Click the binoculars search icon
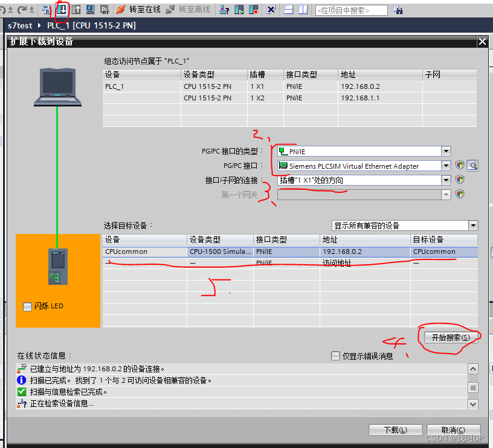 click(398, 10)
